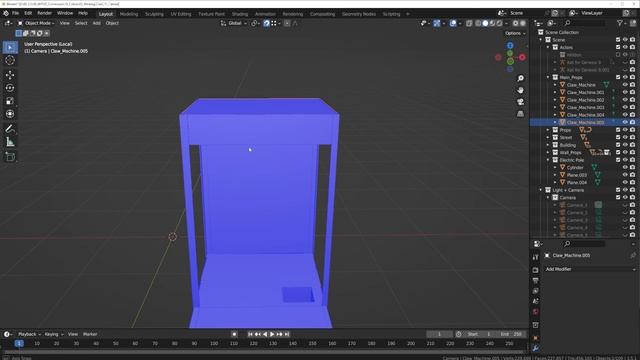Click the red X axis gizmo ball
Image resolution: width=640 pixels, height=360 pixels.
click(x=522, y=58)
